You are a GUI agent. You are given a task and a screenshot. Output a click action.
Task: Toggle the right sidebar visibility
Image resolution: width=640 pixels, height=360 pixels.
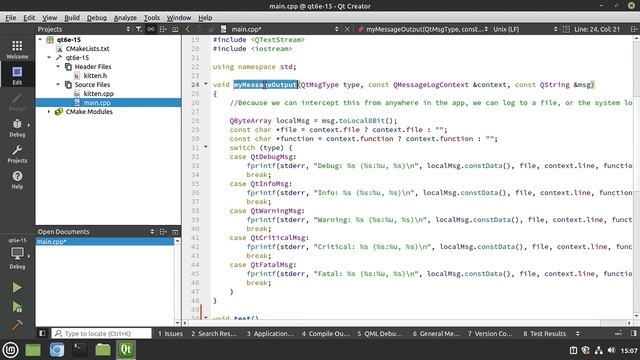coord(633,333)
